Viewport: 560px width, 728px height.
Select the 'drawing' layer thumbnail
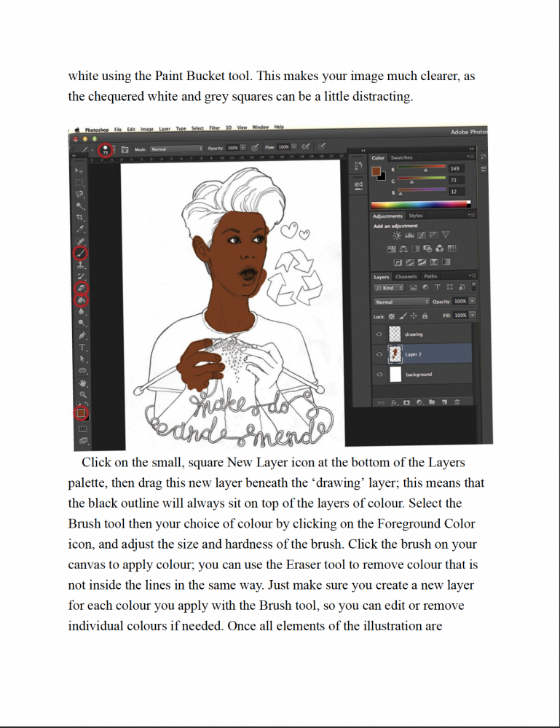tap(395, 334)
